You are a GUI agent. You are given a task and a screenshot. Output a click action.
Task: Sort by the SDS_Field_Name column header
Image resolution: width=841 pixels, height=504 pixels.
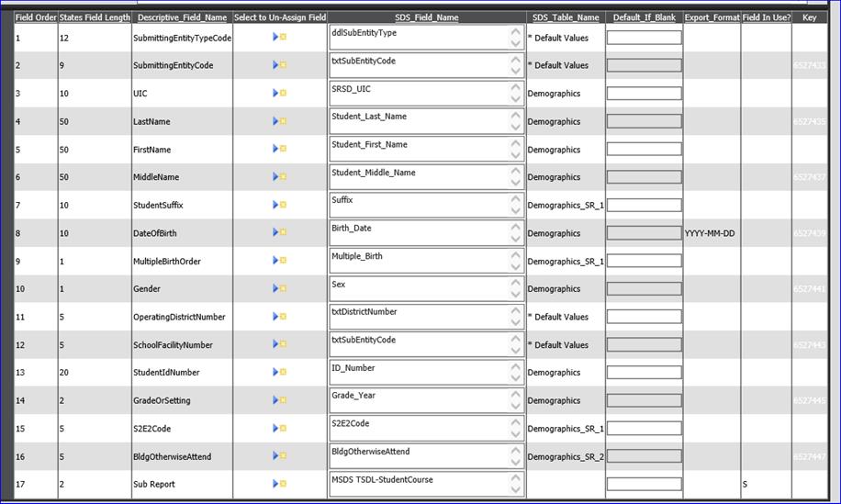point(427,17)
